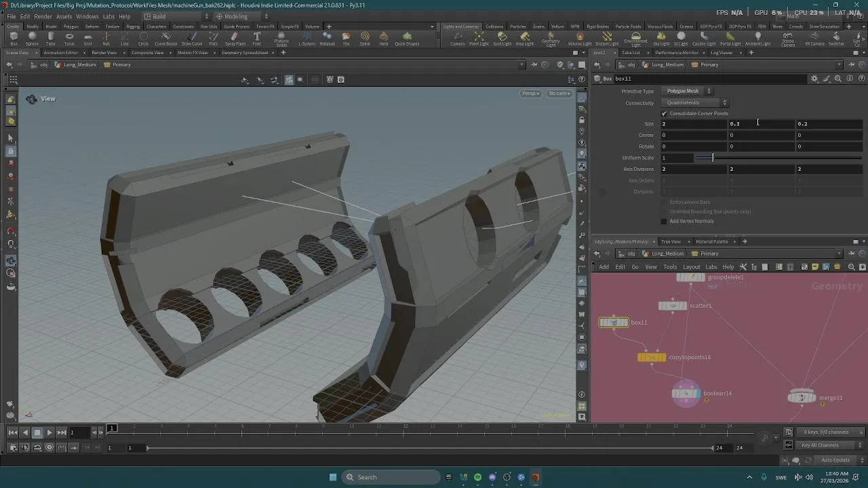Uncheck Consolidate Corner Points
This screenshot has height=488, width=868.
click(x=664, y=114)
